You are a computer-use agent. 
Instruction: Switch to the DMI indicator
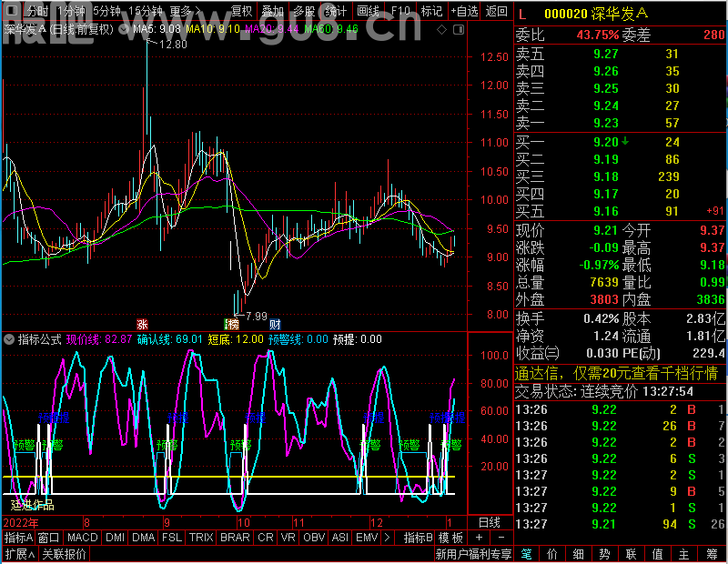click(115, 538)
